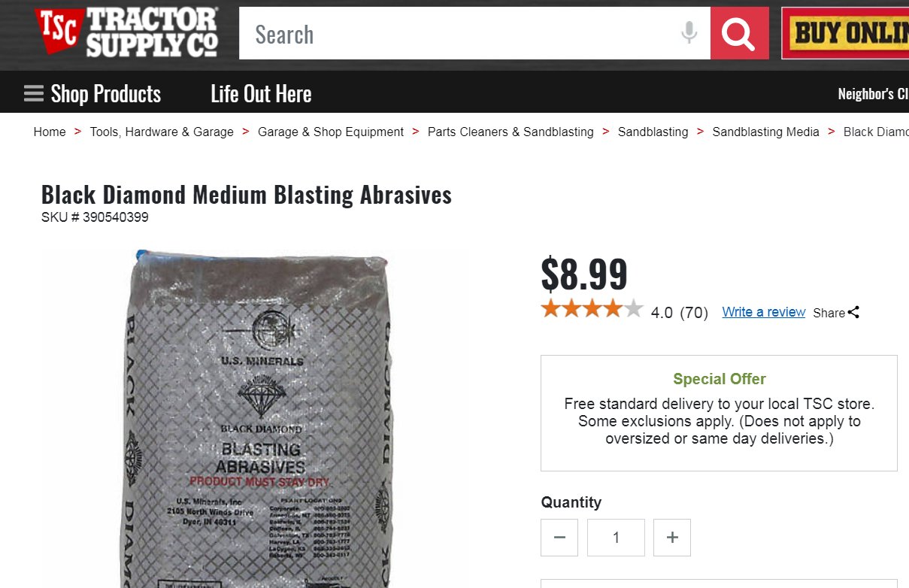Open Sandblasting Media breadcrumb link
The image size is (909, 588).
(765, 132)
